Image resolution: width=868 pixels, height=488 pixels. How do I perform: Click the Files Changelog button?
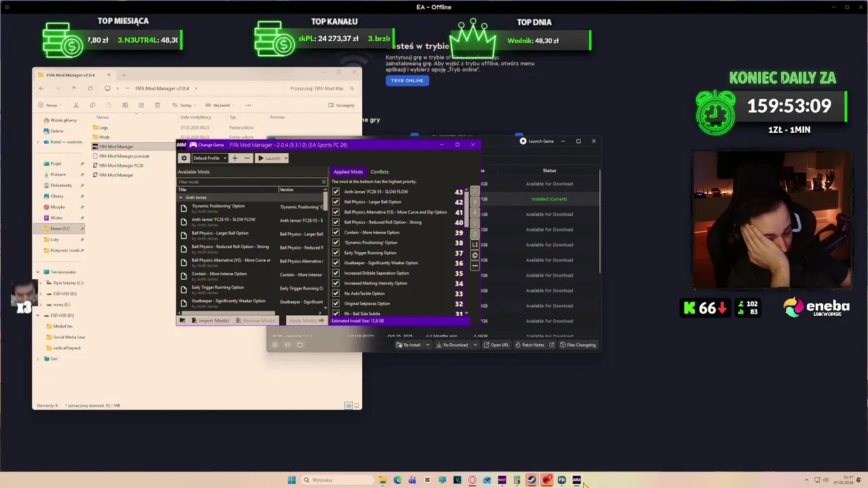578,345
